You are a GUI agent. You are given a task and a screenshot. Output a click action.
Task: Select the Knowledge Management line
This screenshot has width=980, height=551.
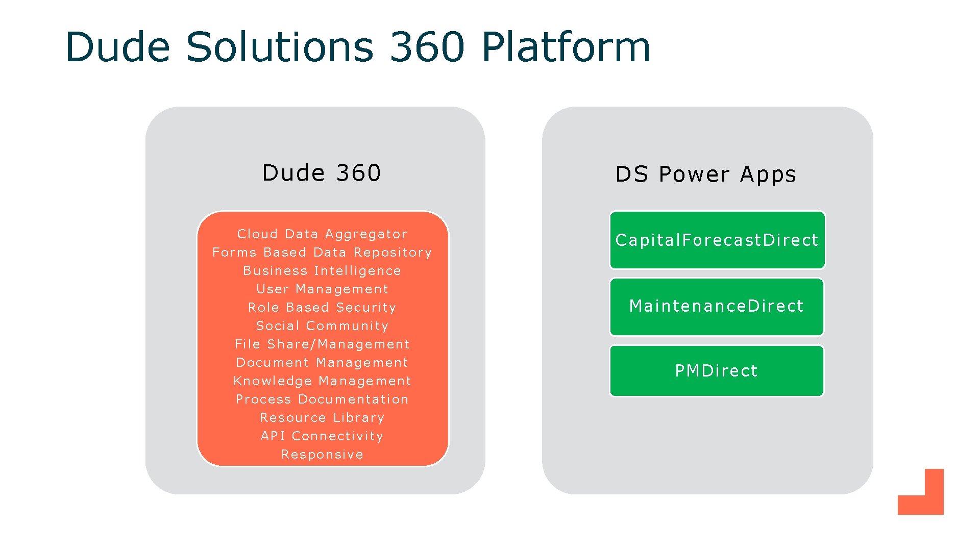tap(322, 381)
